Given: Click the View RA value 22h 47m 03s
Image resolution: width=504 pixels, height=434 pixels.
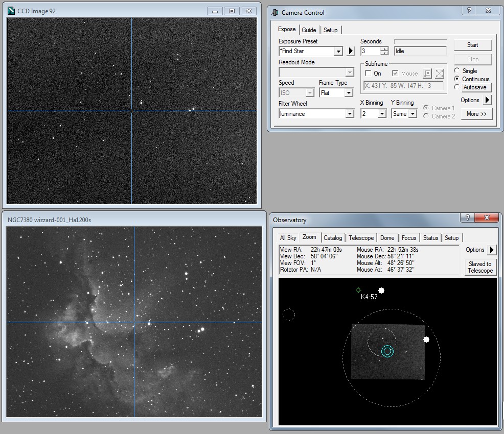Looking at the screenshot, I should click(x=326, y=249).
